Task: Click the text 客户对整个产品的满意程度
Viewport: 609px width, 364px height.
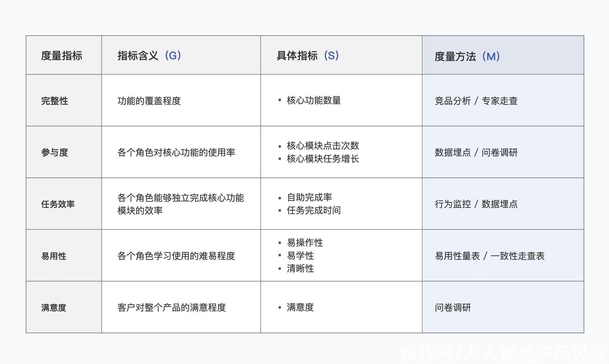Action: tap(172, 308)
